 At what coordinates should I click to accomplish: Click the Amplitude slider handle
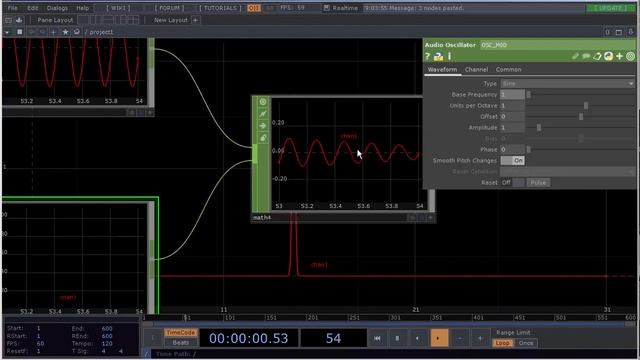[x=539, y=127]
